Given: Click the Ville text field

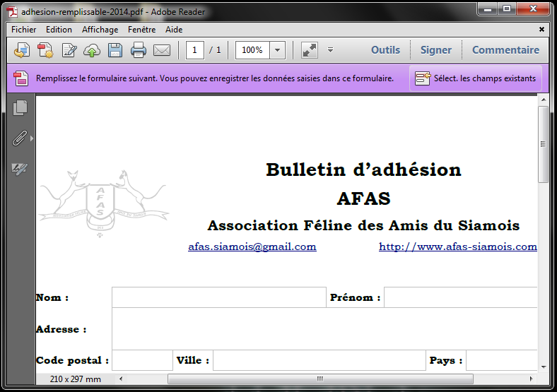Looking at the screenshot, I should pyautogui.click(x=319, y=360).
